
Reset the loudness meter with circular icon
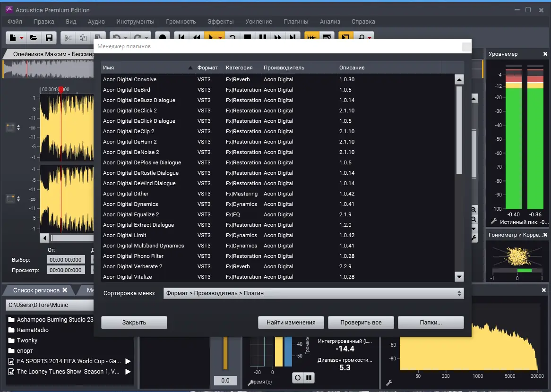point(298,378)
